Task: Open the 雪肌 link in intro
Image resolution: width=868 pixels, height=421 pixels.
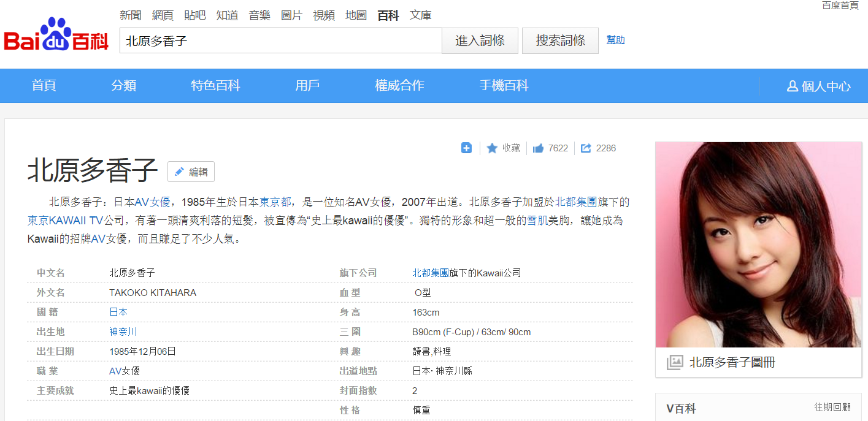Action: pyautogui.click(x=537, y=220)
